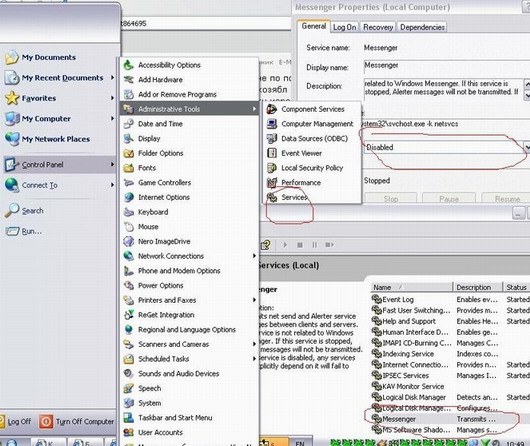Open Internet Options icon
This screenshot has width=530, height=446.
128,197
